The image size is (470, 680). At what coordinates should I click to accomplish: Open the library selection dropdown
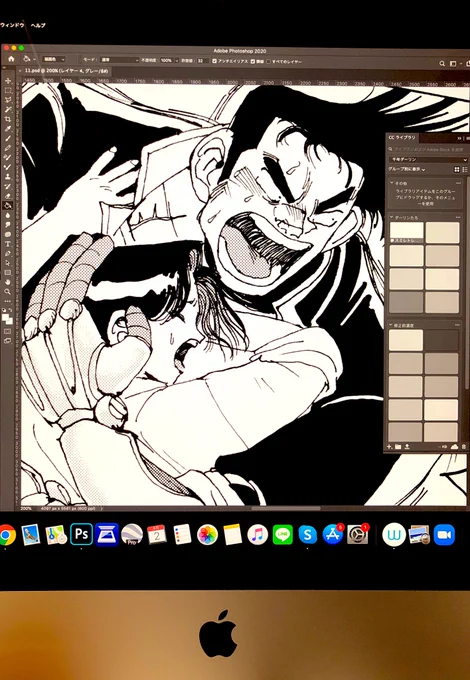(428, 160)
